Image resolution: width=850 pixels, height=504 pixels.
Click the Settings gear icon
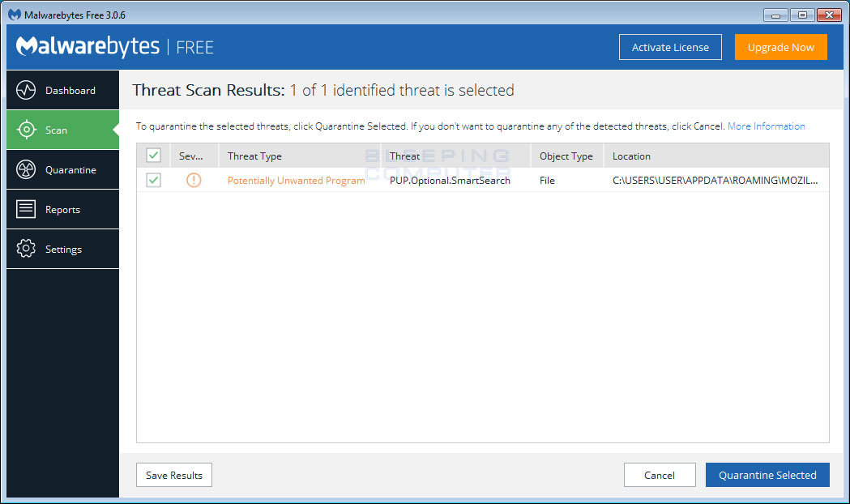[26, 249]
